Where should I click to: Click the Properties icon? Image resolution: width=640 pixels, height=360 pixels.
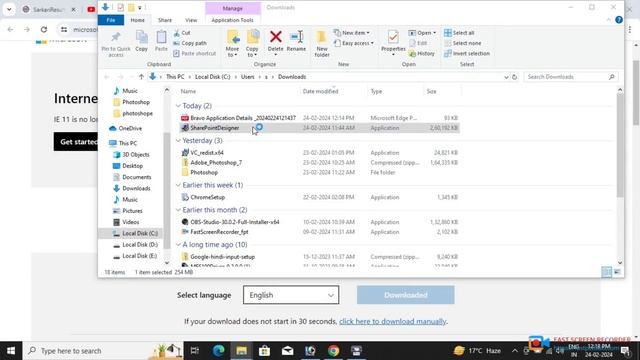(x=393, y=38)
